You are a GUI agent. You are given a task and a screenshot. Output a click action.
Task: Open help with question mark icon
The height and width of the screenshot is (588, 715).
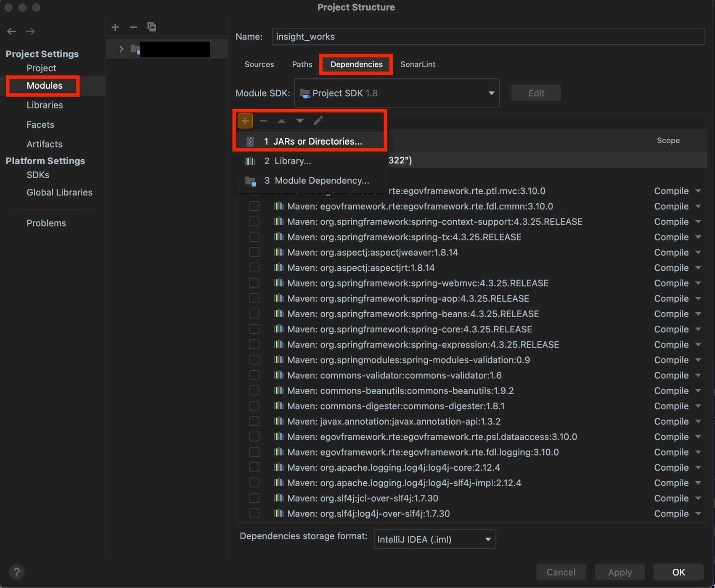click(16, 572)
